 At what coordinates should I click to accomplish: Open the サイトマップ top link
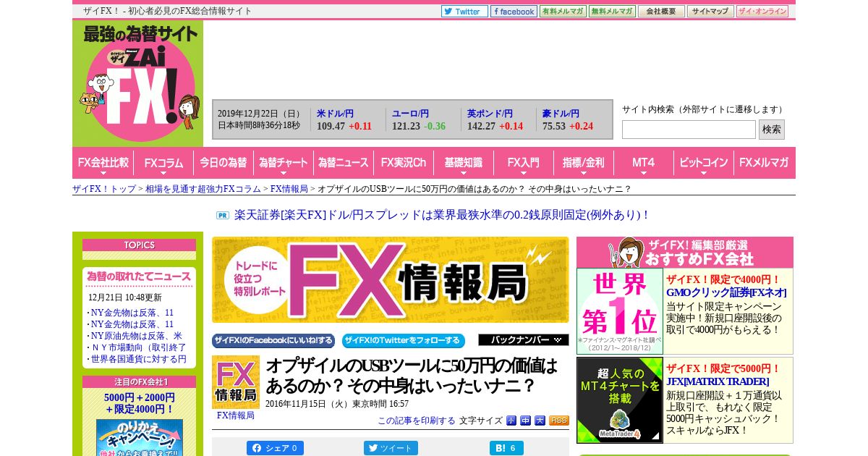(710, 12)
